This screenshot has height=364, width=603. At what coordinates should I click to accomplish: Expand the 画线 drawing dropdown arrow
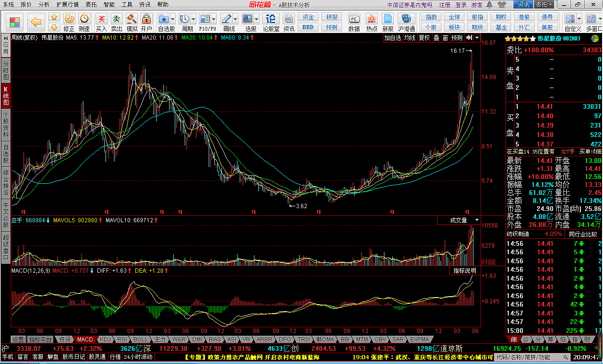pos(236,19)
